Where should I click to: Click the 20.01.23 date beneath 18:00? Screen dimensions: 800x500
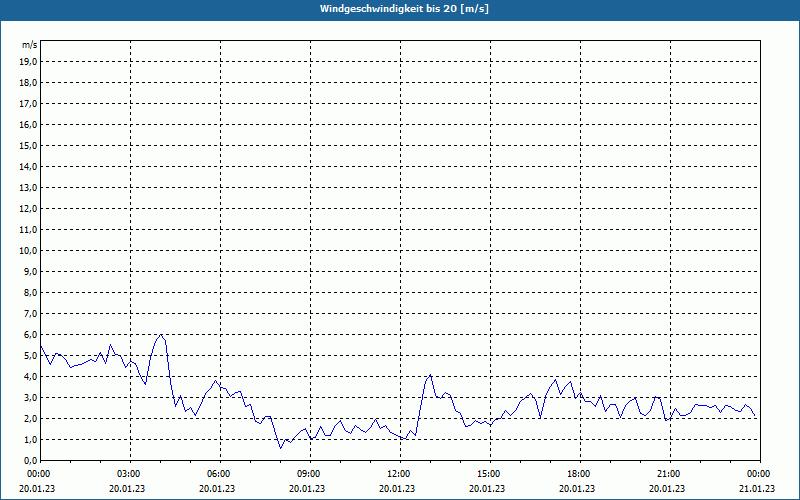coord(577,489)
